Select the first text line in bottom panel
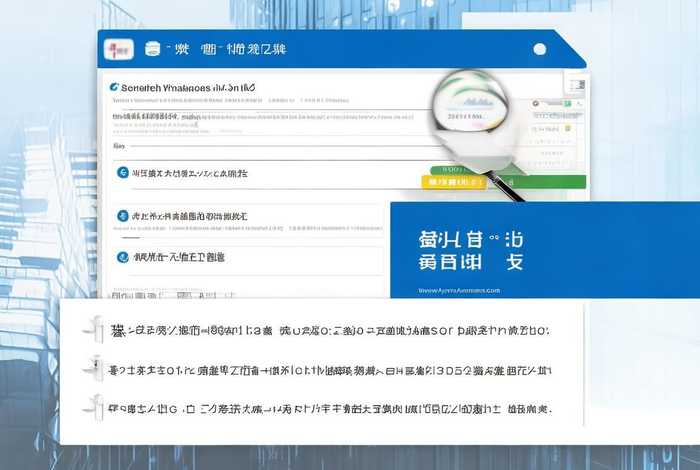Image resolution: width=700 pixels, height=470 pixels. (330, 331)
